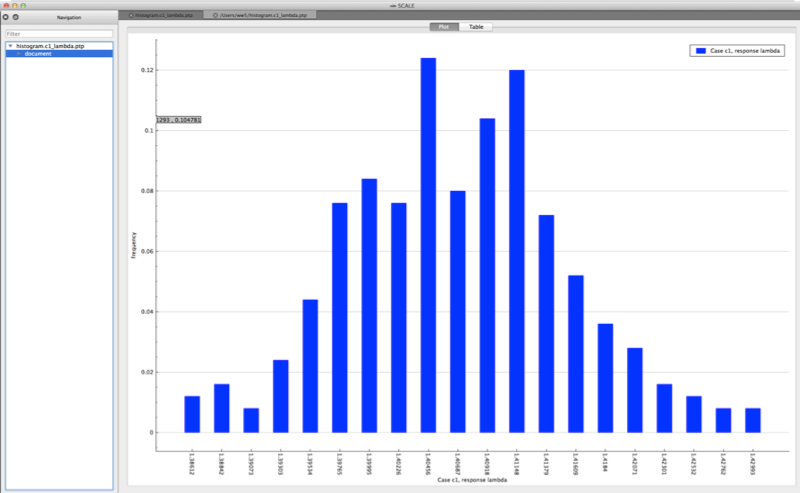The image size is (800, 493).
Task: Collapse the histogram.c1_lambda.ptp tree node
Action: 10,46
